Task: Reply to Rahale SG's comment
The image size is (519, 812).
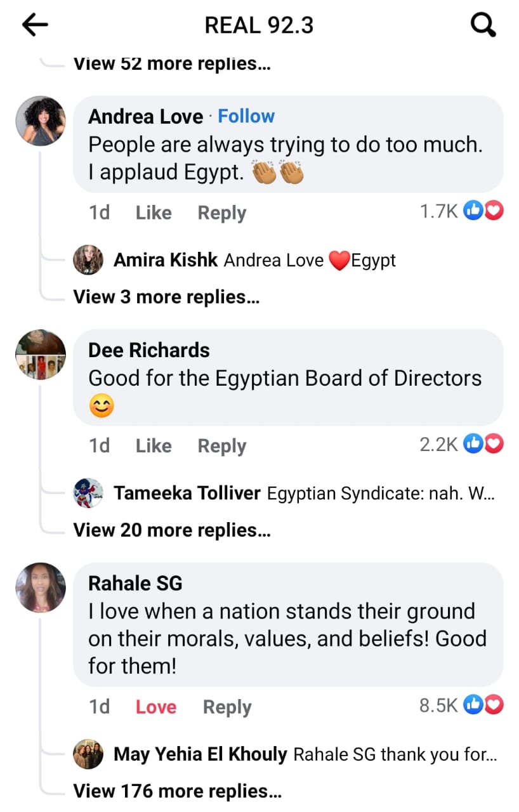Action: [x=227, y=707]
